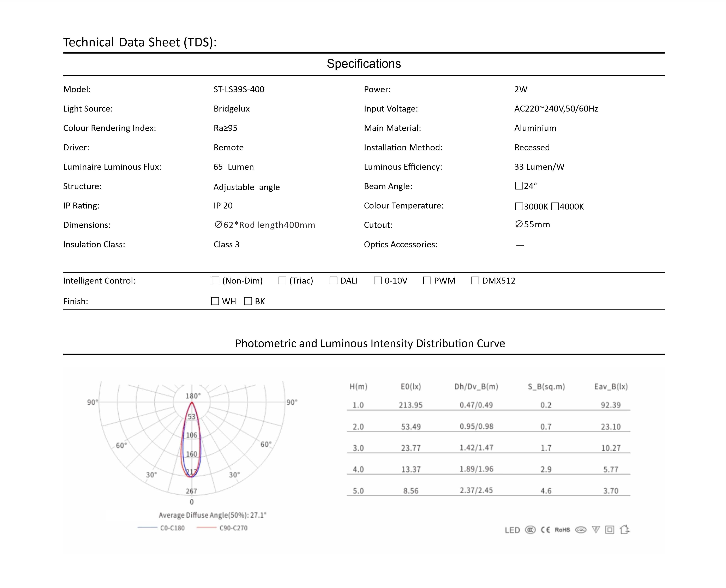The image size is (726, 588).
Task: Click the double-square Class II symbol
Action: pyautogui.click(x=610, y=530)
